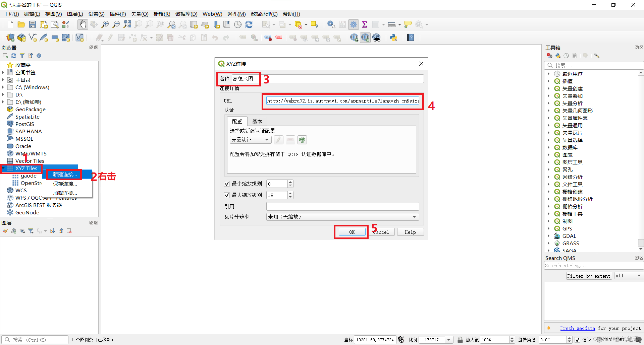Click Help in the XYZ connection dialog
644x345 pixels.
coord(410,232)
